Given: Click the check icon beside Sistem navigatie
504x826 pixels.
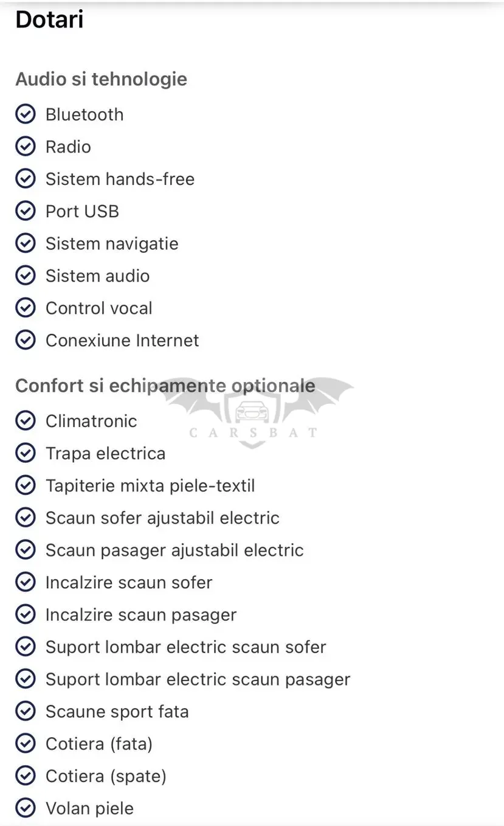Looking at the screenshot, I should tap(26, 243).
